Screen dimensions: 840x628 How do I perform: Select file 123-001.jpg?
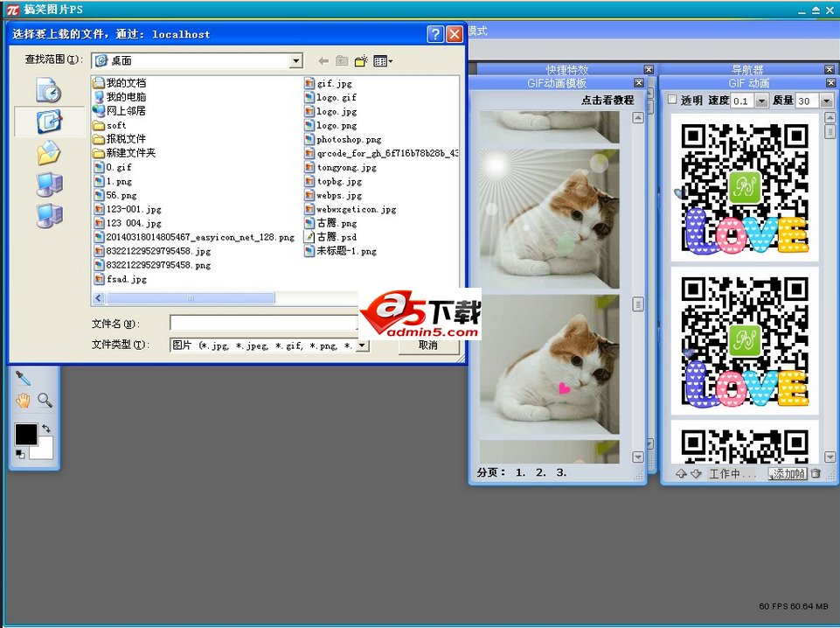pos(128,209)
